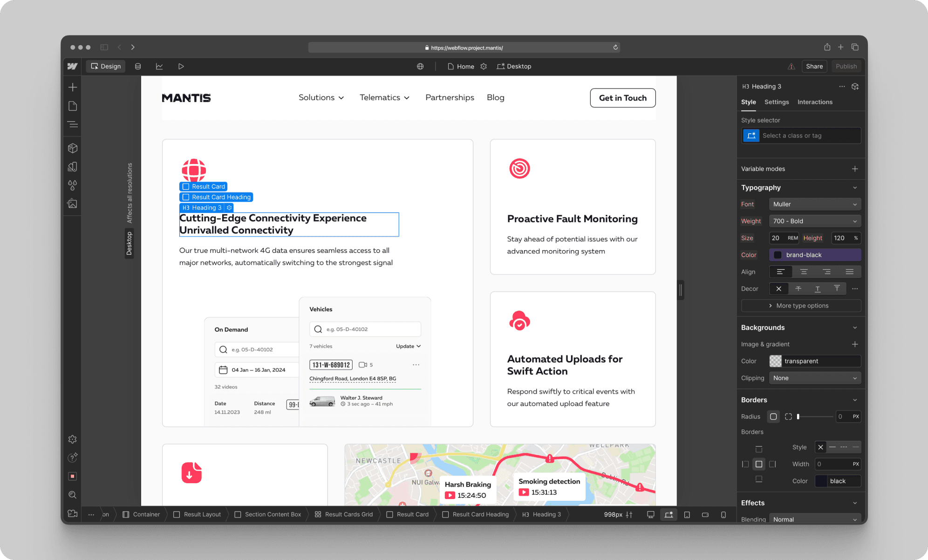Viewport: 928px width, 560px height.
Task: Open the Navigator layers icon
Action: (73, 124)
